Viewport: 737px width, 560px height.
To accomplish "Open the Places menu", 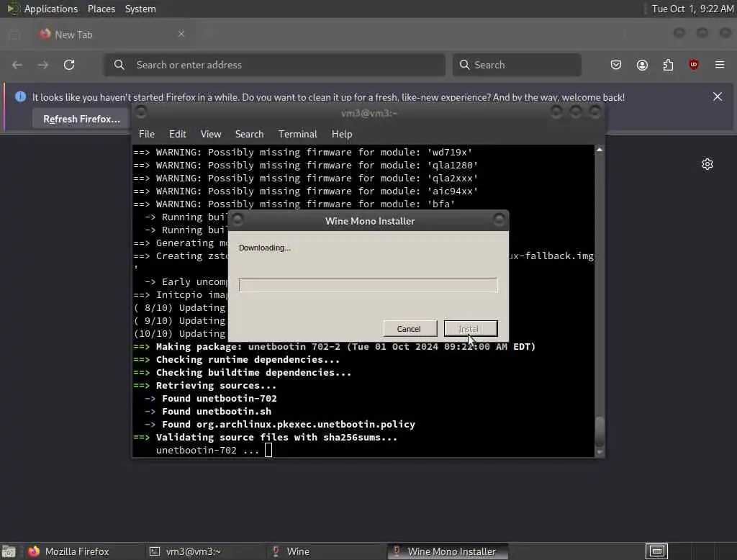I will 101,9.
